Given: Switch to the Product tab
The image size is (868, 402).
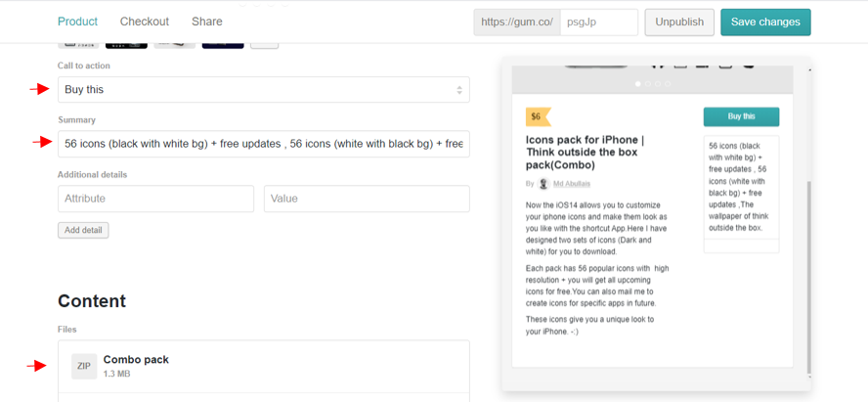Looking at the screenshot, I should click(77, 22).
